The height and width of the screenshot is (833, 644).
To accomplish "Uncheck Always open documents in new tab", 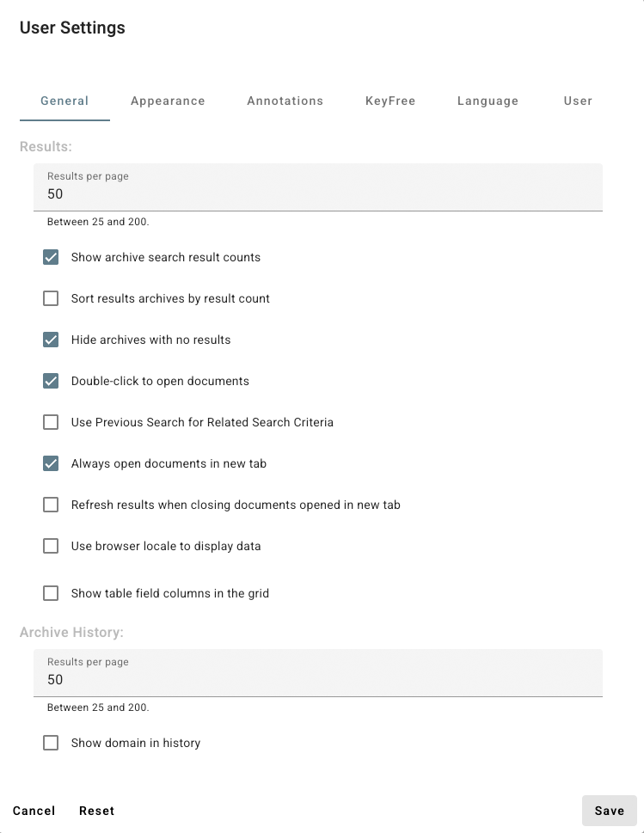I will pyautogui.click(x=51, y=463).
